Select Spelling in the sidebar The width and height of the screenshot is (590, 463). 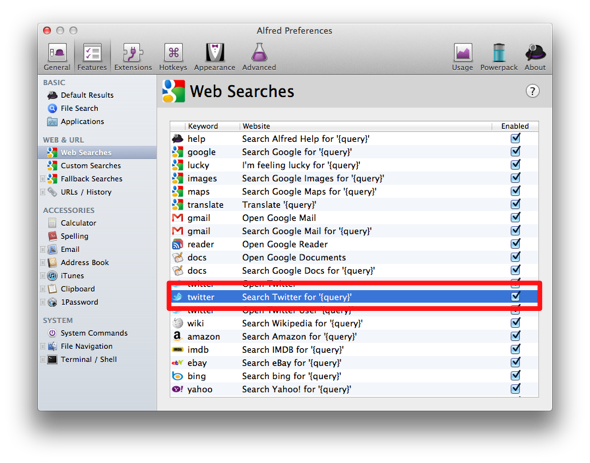(x=74, y=236)
